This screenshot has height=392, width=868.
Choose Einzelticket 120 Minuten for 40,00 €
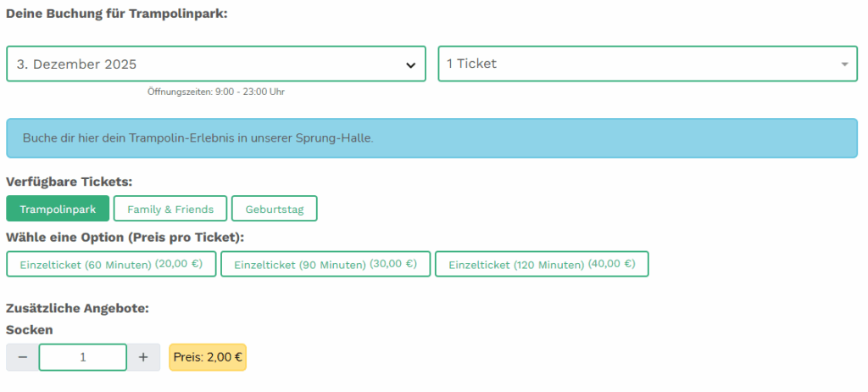[542, 264]
